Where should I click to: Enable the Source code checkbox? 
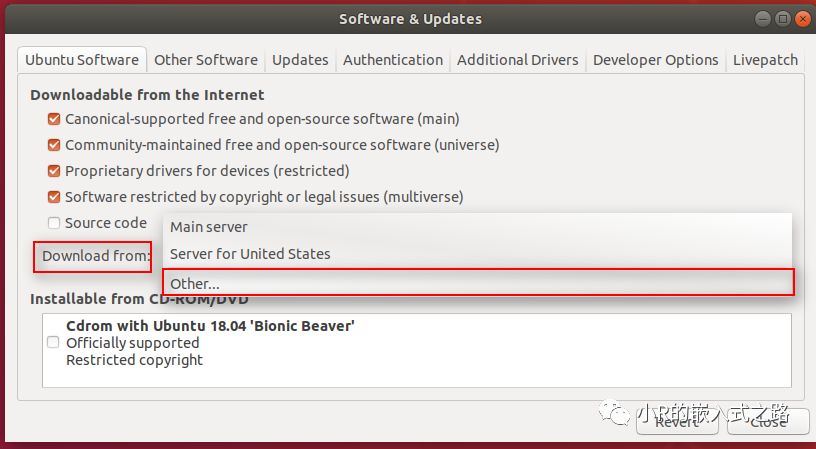54,223
